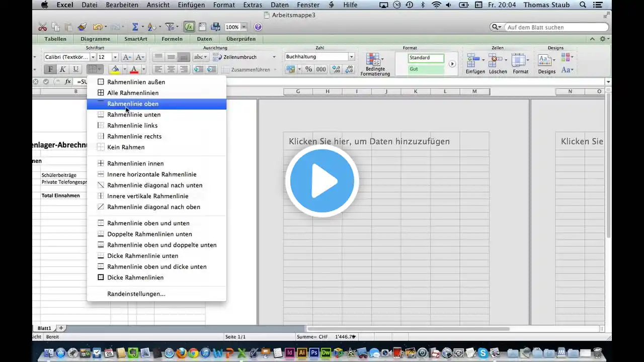
Task: Click the currency format icon
Action: point(291,69)
